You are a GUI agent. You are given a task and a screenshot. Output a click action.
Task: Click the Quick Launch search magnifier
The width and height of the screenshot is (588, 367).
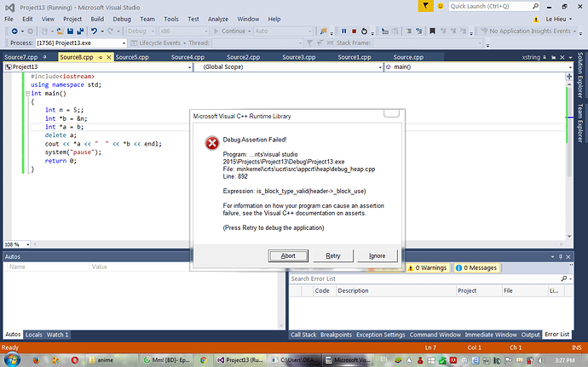(x=535, y=6)
